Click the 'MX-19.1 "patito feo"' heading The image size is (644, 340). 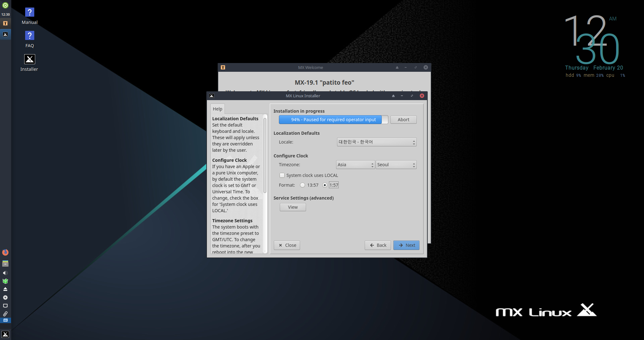coord(325,82)
